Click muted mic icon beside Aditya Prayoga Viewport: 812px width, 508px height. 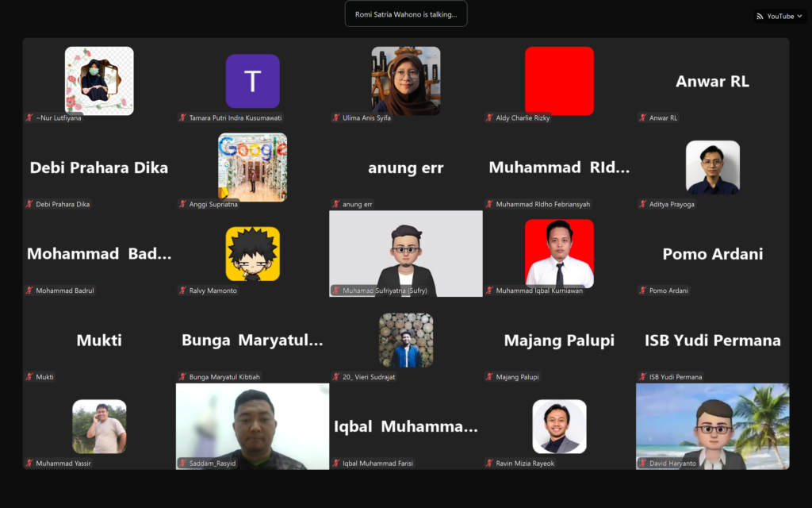[643, 204]
